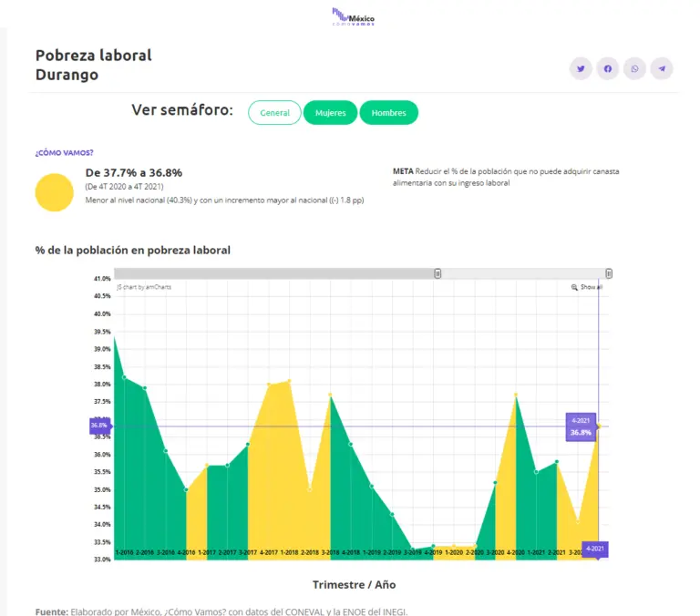Click the 1-2018 peak data point
Viewport: 700px width, 616px height.
pos(289,381)
